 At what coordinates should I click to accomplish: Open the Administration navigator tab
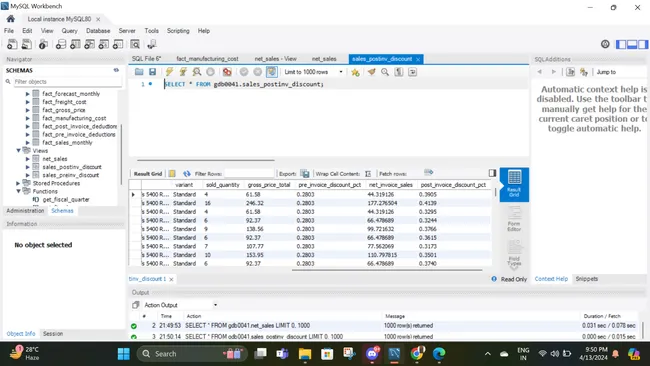(x=25, y=211)
